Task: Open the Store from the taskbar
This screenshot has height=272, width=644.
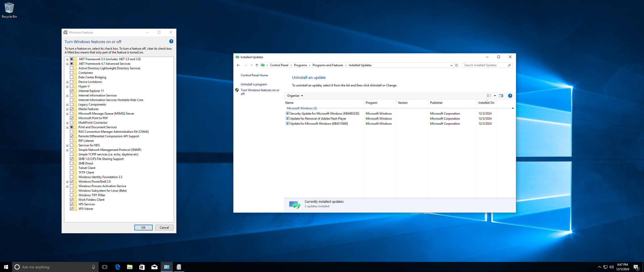Action: point(142,267)
